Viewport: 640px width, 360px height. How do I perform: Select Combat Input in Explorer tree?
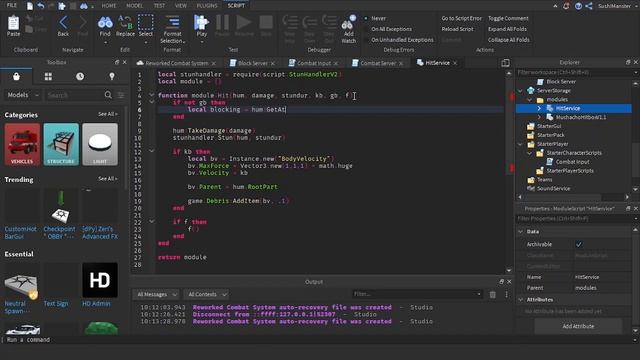click(x=572, y=162)
